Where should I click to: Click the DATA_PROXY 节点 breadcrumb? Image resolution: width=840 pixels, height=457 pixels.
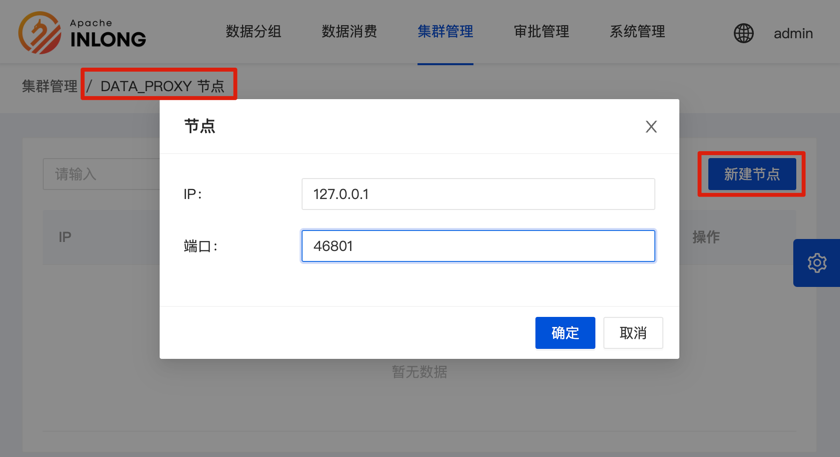[162, 86]
